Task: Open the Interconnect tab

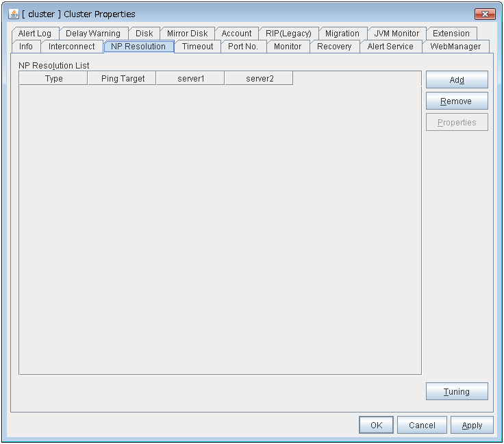Action: [71, 47]
